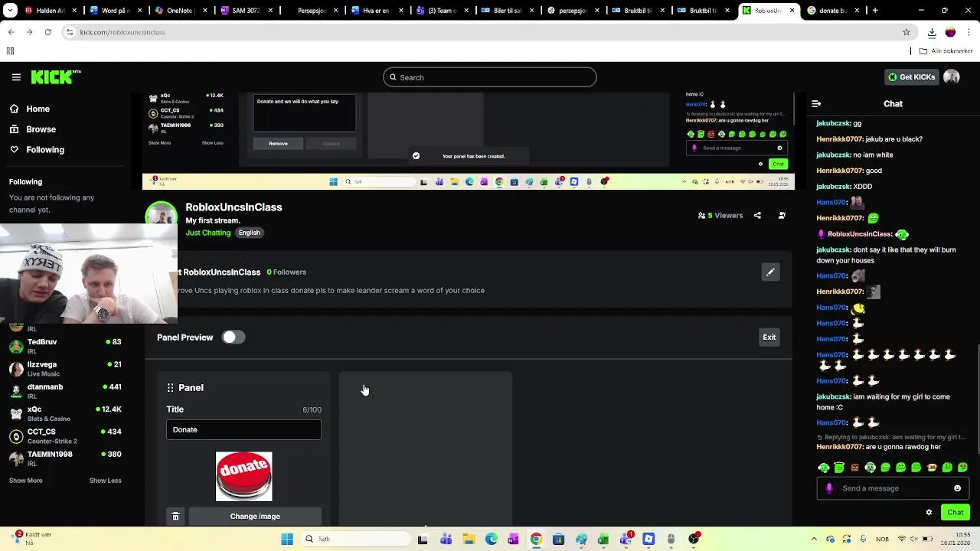Click the red donate button image
Screen dimensions: 980x551
(x=243, y=477)
